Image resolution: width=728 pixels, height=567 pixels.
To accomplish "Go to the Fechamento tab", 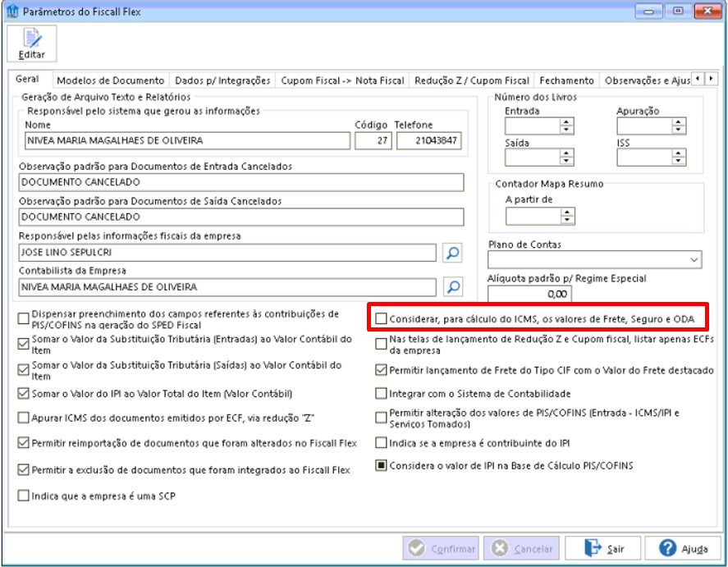I will [x=566, y=80].
